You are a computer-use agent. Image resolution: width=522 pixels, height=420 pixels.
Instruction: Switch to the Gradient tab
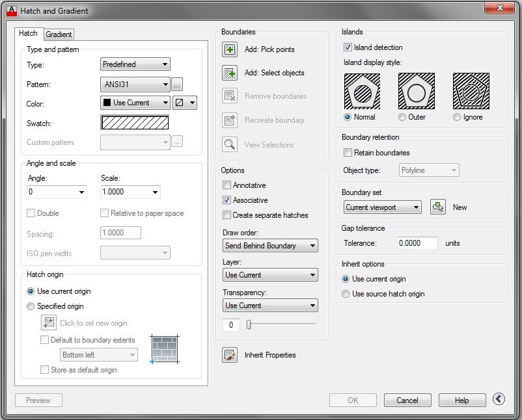coord(59,34)
